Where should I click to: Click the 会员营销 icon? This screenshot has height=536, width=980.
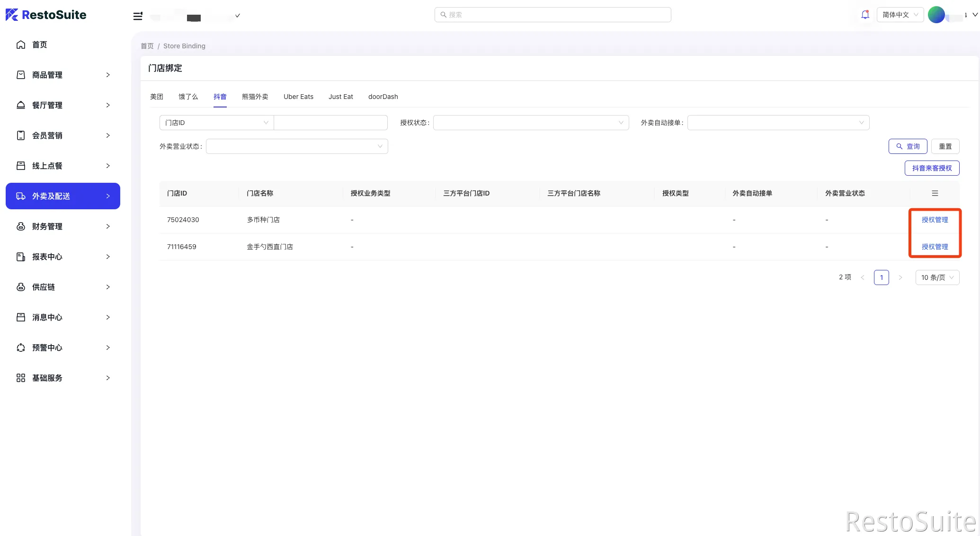[21, 135]
